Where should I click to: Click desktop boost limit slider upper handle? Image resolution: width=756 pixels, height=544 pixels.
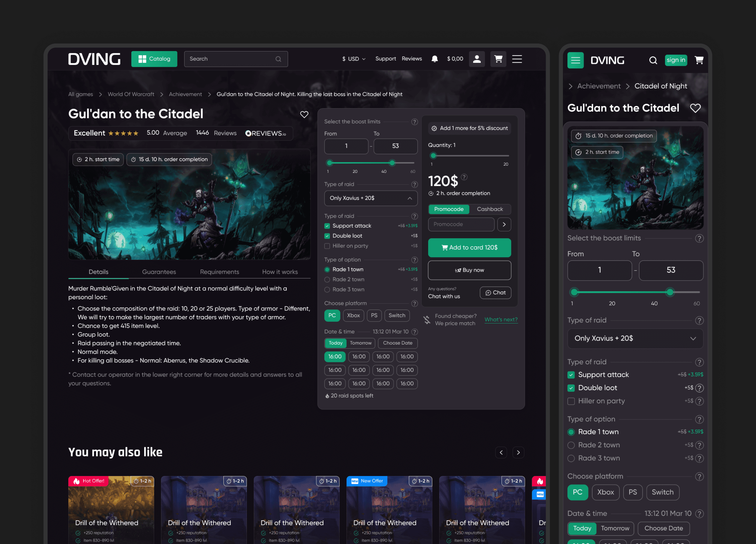point(392,163)
